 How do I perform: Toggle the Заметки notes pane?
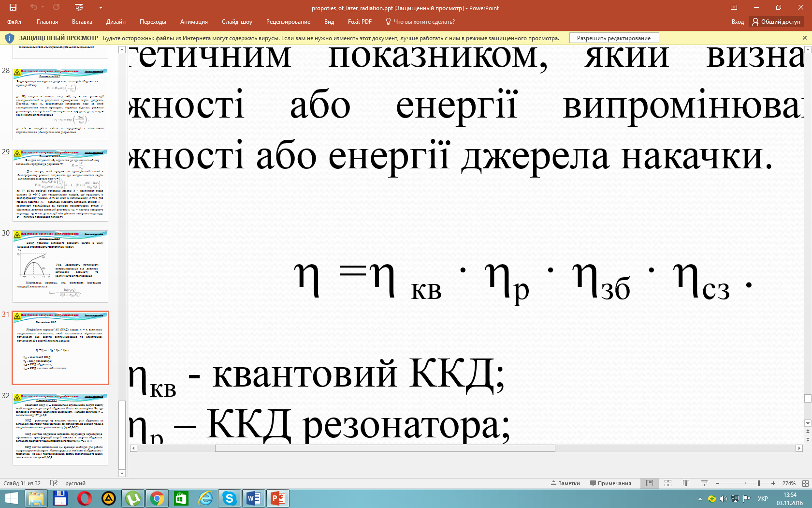coord(565,483)
